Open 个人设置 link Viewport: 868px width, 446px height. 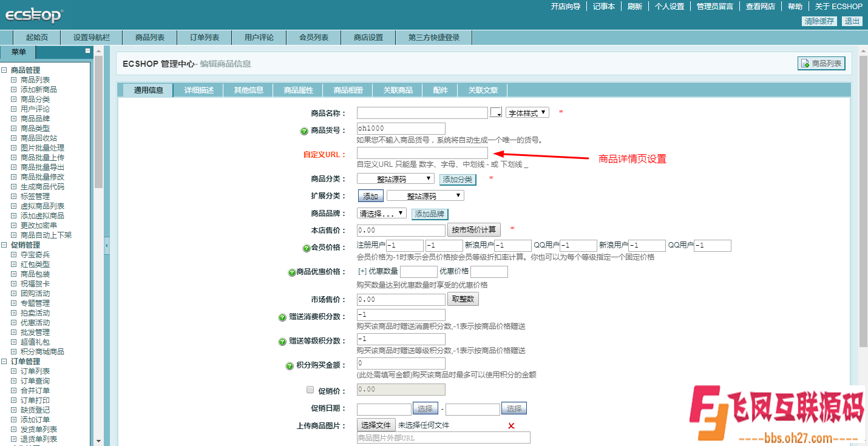[x=670, y=7]
